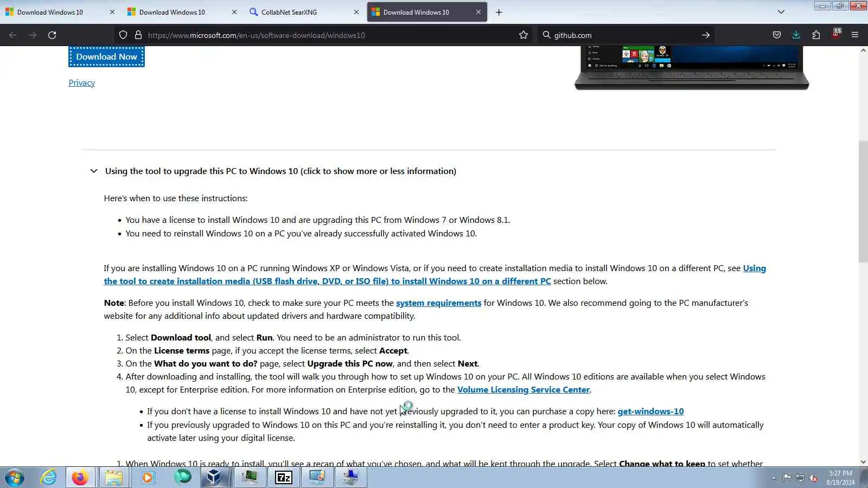Follow the create installation media section link
Image resolution: width=868 pixels, height=488 pixels.
tap(327, 281)
